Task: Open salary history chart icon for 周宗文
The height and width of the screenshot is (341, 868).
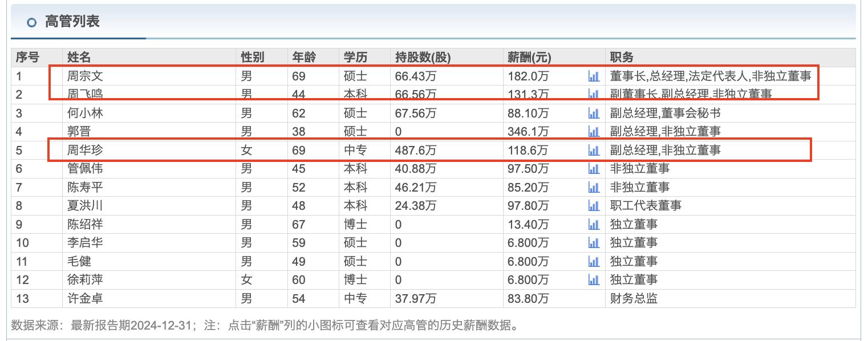Action: (x=594, y=76)
